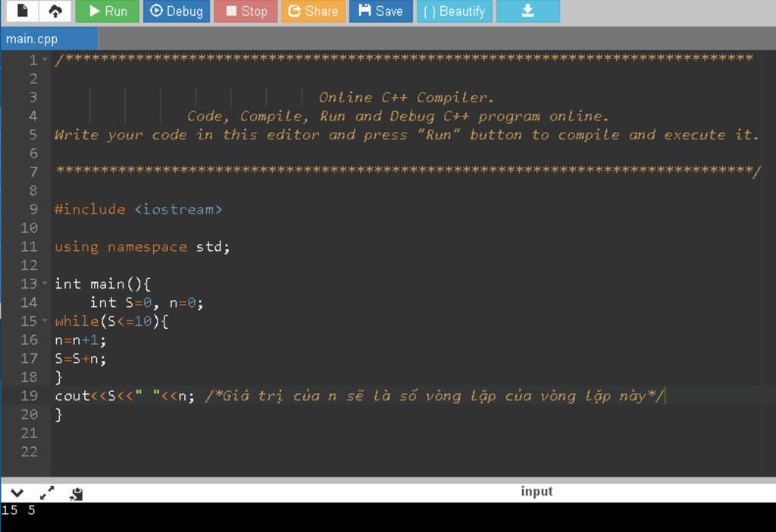Start debugging with the Debug button
The image size is (776, 532).
[x=176, y=11]
